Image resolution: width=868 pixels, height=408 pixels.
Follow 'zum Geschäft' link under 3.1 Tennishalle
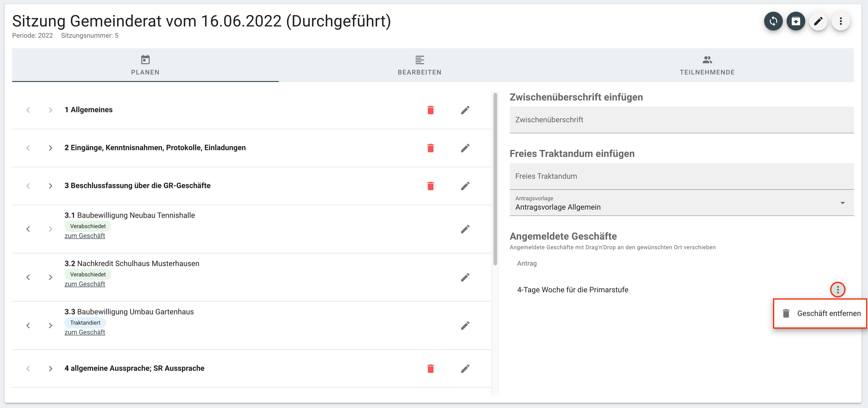(x=84, y=236)
